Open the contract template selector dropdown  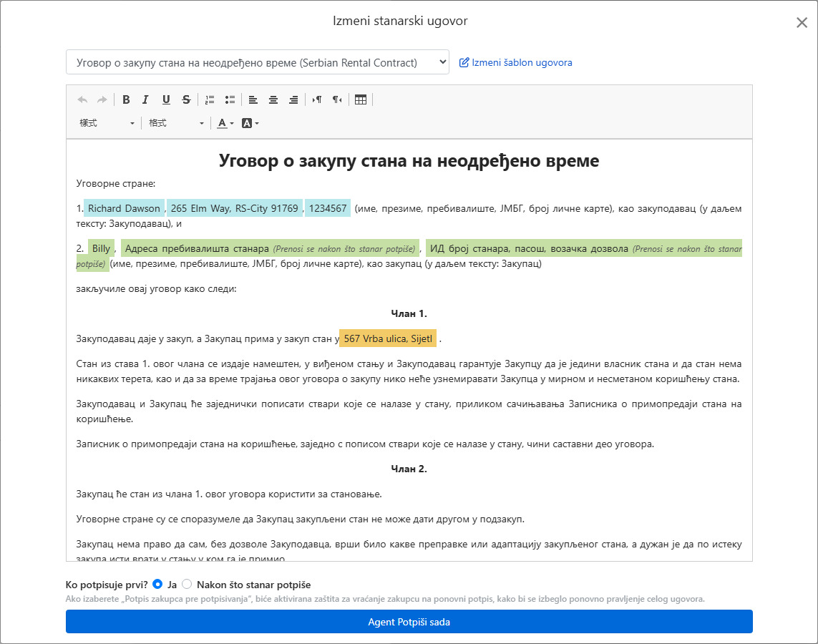[x=258, y=62]
